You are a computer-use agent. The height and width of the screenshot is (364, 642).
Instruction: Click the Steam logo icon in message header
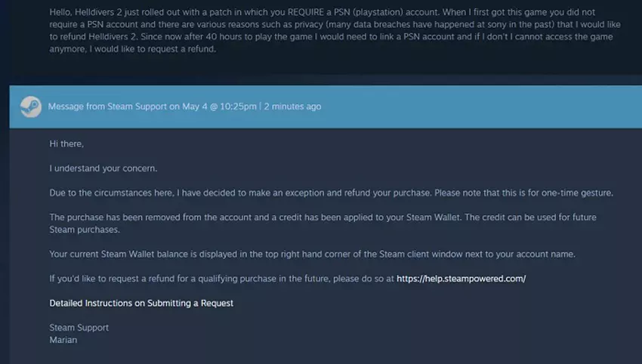coord(29,106)
